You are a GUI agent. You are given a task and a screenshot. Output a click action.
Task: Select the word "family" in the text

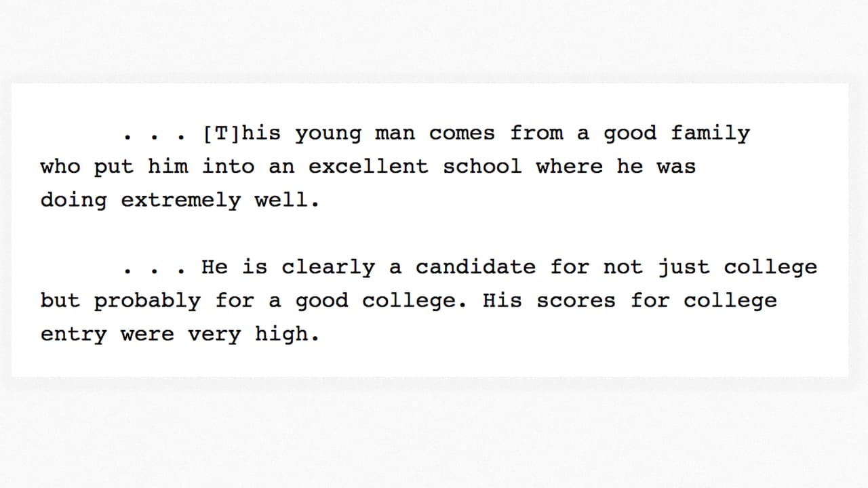[x=710, y=134]
